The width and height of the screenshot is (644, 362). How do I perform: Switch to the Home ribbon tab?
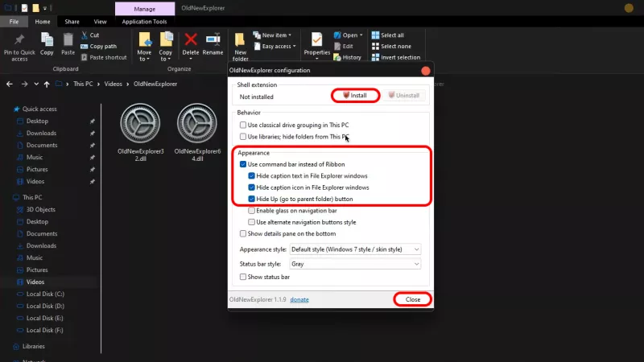click(x=43, y=22)
